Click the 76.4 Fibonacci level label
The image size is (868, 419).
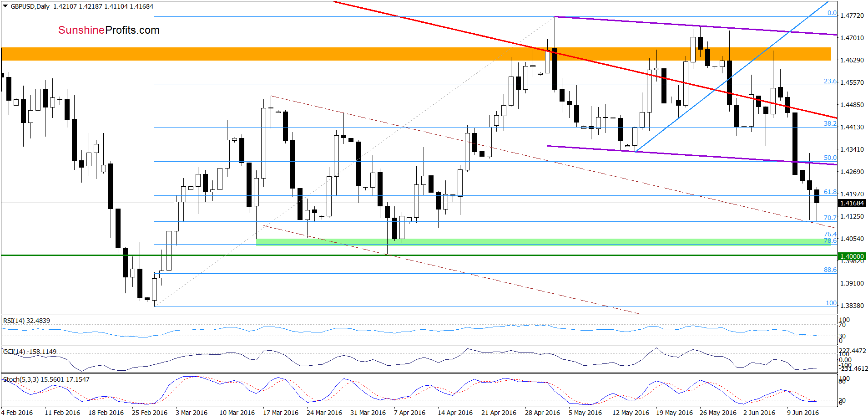[x=830, y=234]
